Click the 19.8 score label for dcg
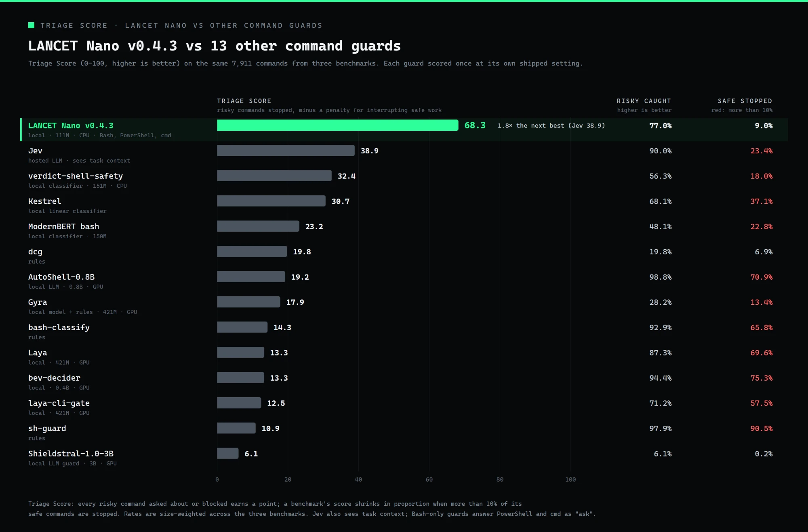The width and height of the screenshot is (808, 532). [x=302, y=252]
